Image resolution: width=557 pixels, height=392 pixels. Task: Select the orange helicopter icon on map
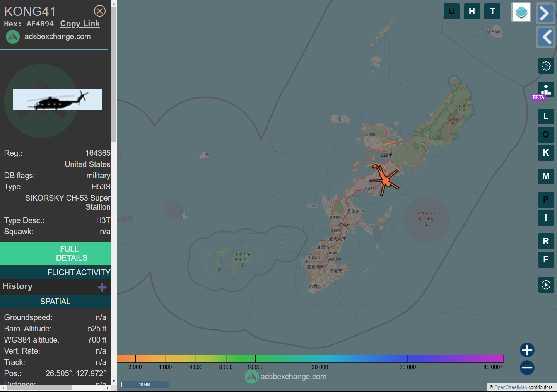pos(385,180)
